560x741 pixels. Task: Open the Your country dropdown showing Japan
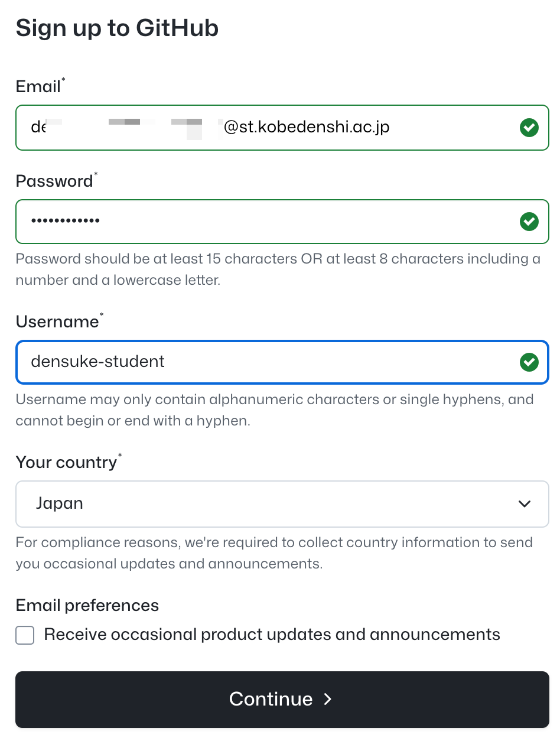click(x=282, y=504)
